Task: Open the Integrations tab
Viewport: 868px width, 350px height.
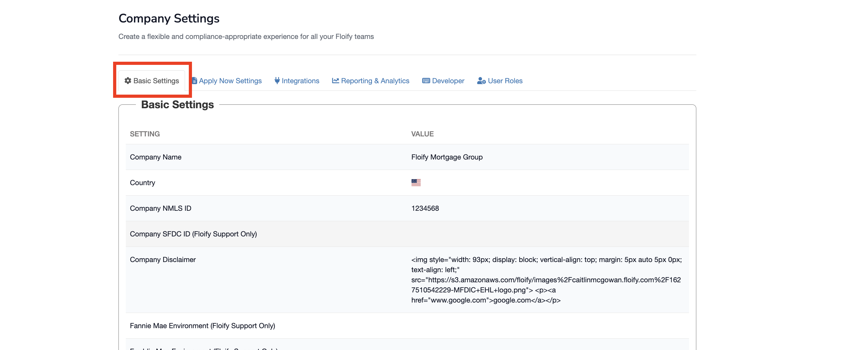Action: [x=300, y=81]
